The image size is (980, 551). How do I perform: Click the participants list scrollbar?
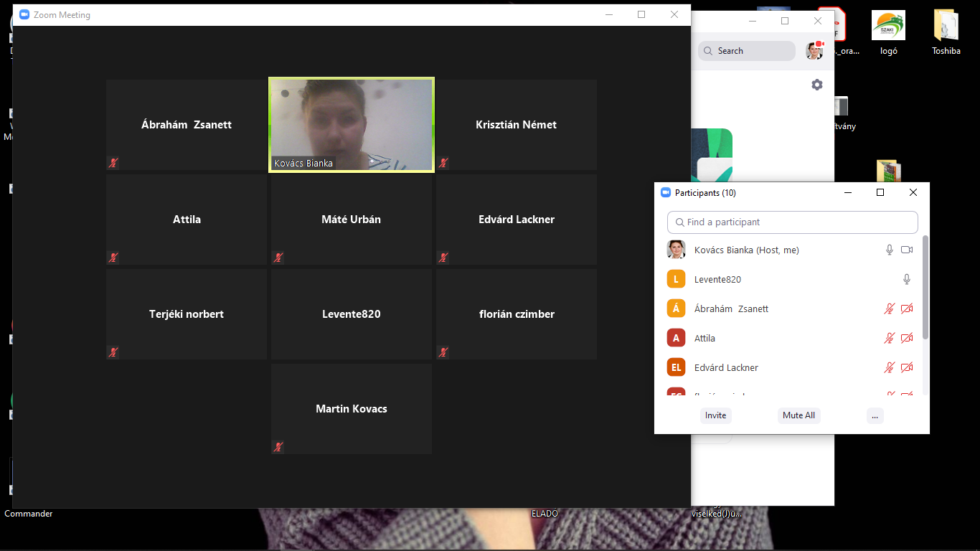[x=925, y=287]
